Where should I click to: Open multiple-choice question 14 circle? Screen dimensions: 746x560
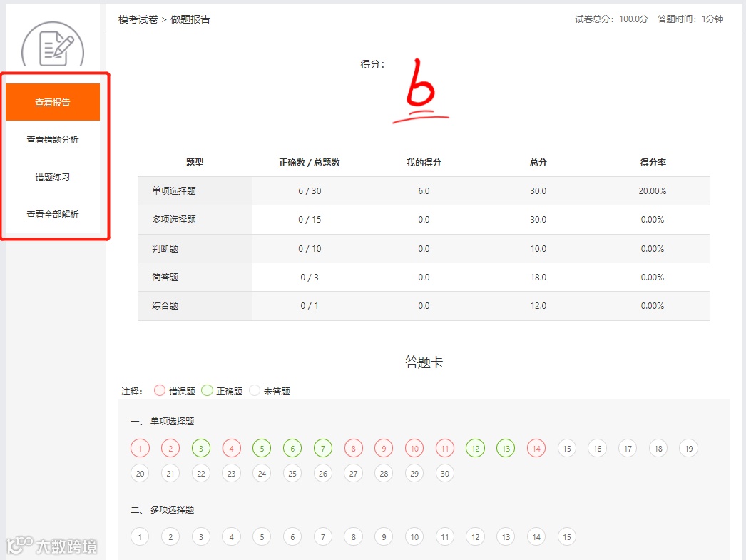(536, 536)
